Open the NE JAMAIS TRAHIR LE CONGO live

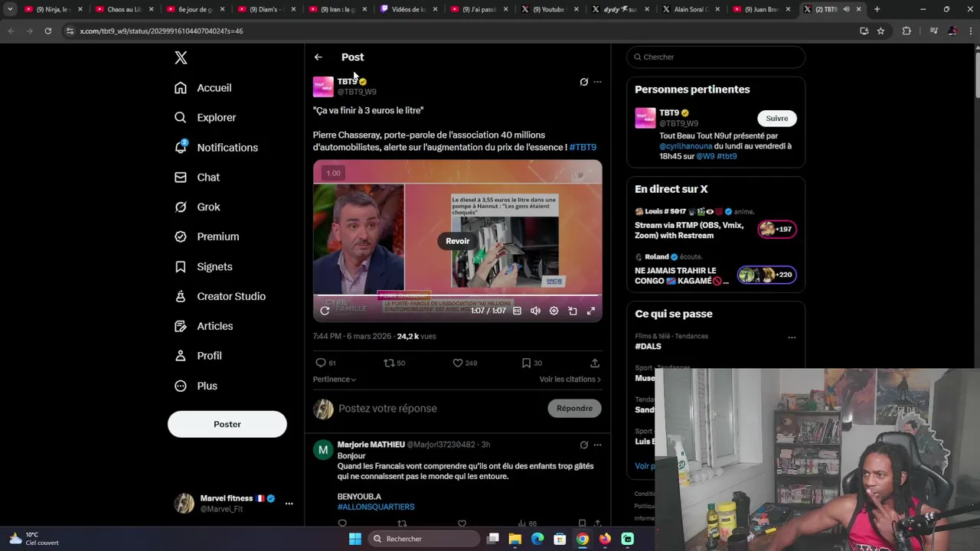(715, 269)
